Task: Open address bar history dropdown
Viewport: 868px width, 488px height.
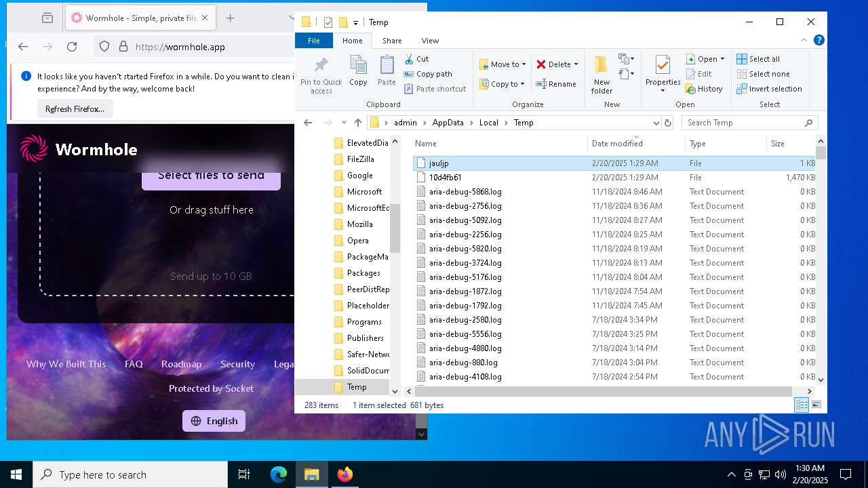Action: [656, 123]
